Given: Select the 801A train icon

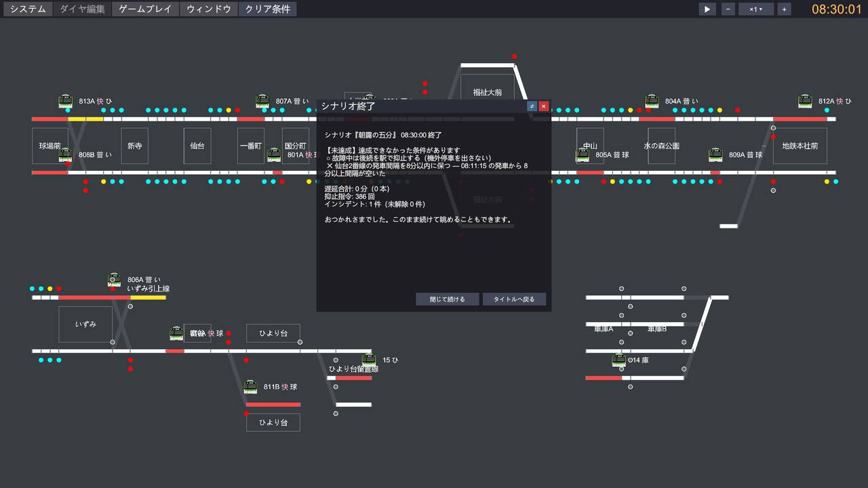Looking at the screenshot, I should [x=274, y=155].
